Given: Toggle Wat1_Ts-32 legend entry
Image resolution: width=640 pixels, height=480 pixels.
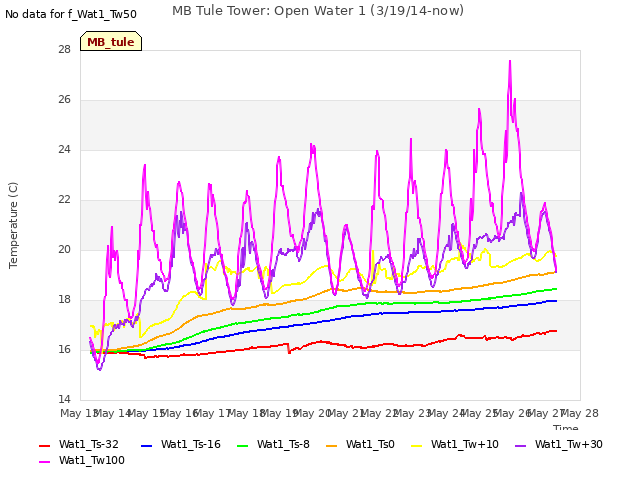Looking at the screenshot, I should tap(78, 444).
